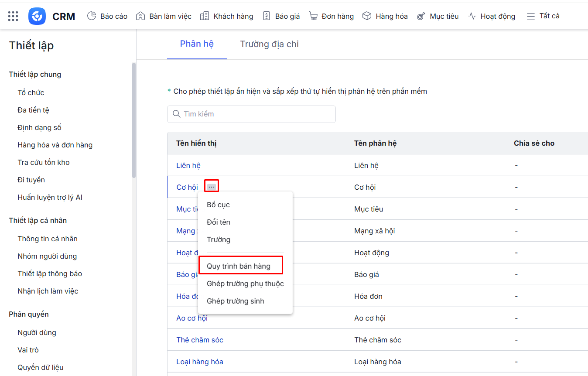
Task: Open Hoạt động activity module
Action: [492, 16]
